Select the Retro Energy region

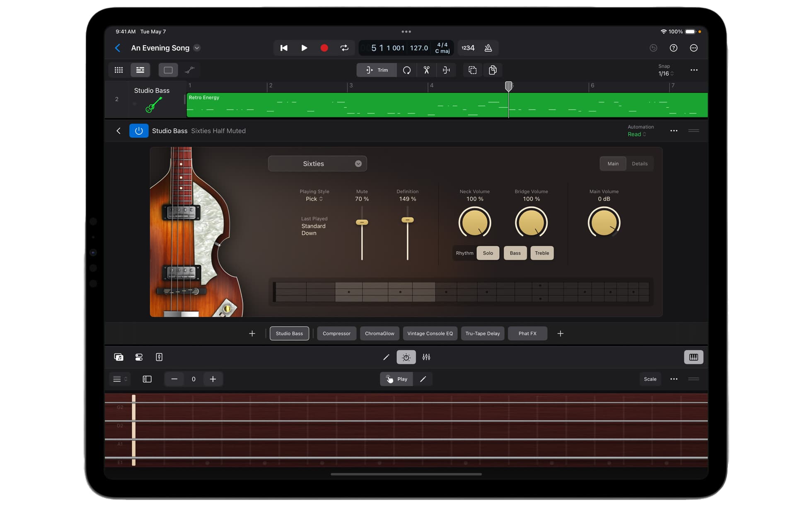pos(447,105)
